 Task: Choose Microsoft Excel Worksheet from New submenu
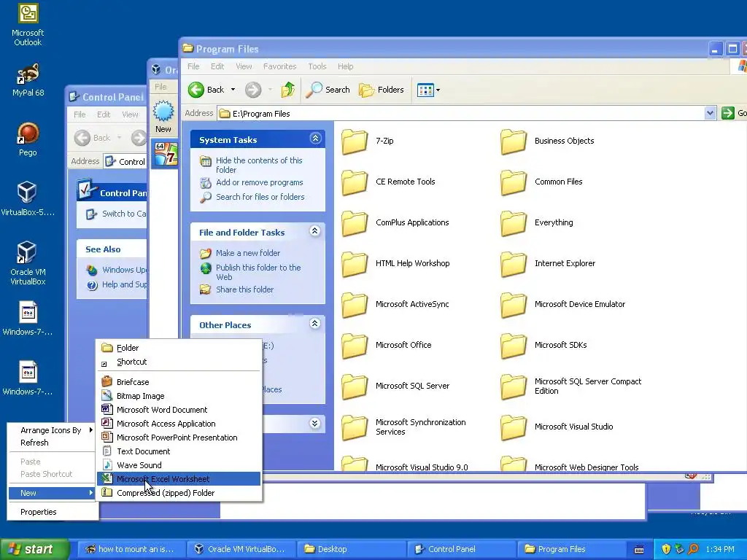coord(179,479)
